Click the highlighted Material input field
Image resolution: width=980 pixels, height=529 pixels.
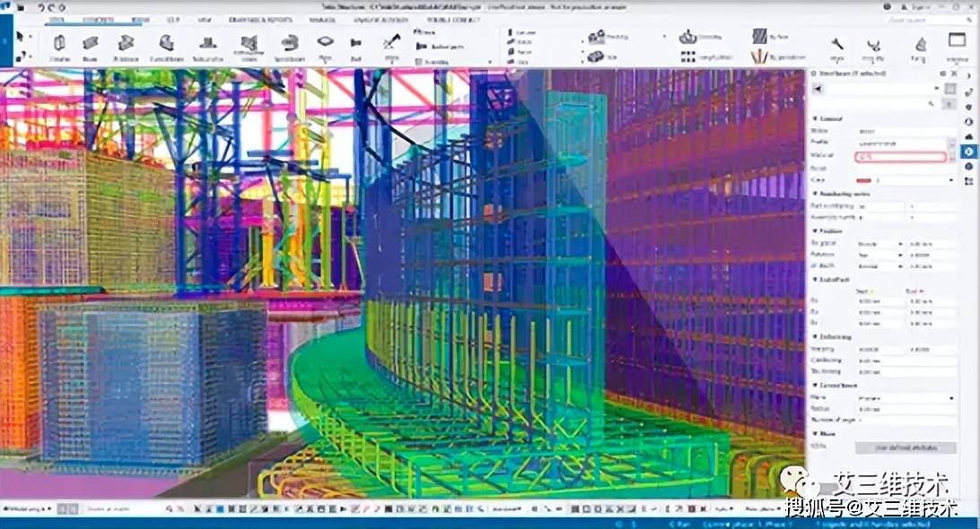tap(900, 156)
